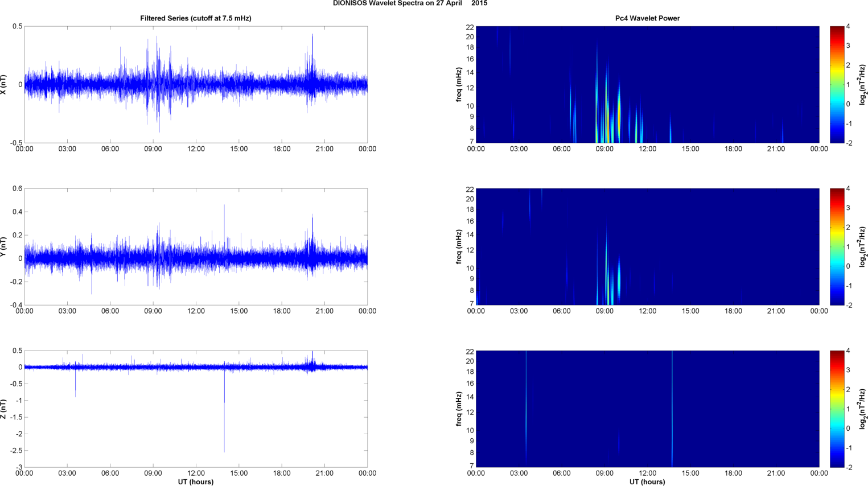
Task: Click the '06:00' tick under the Y wavelet spectrogram
Action: [x=562, y=311]
